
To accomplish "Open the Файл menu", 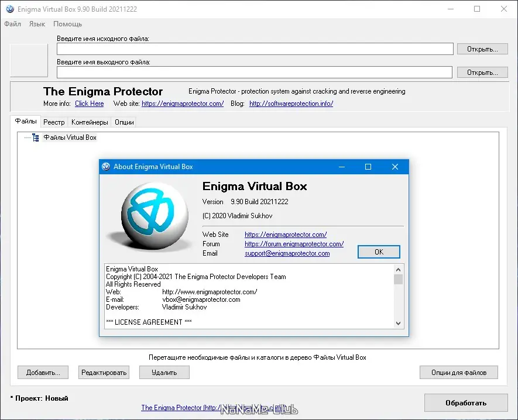I will [x=12, y=24].
